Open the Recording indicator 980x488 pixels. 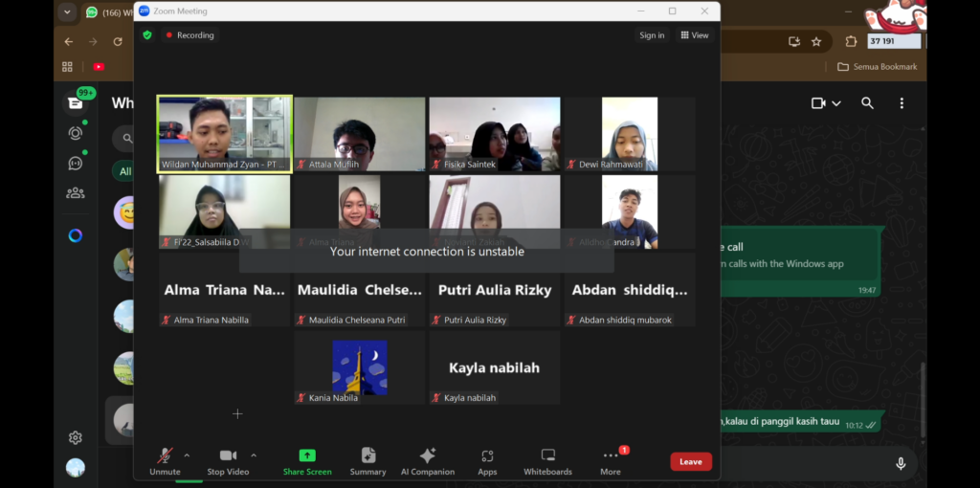(x=190, y=35)
